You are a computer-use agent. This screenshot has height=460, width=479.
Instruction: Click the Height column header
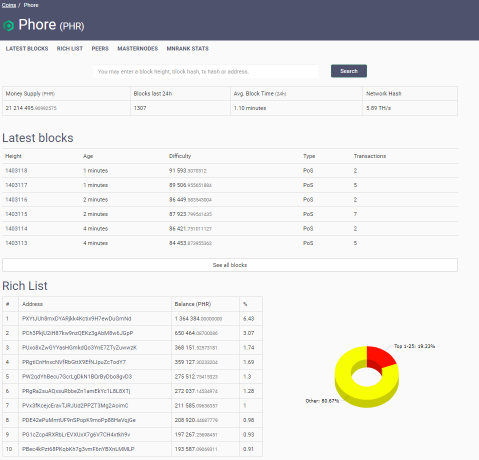(x=13, y=156)
